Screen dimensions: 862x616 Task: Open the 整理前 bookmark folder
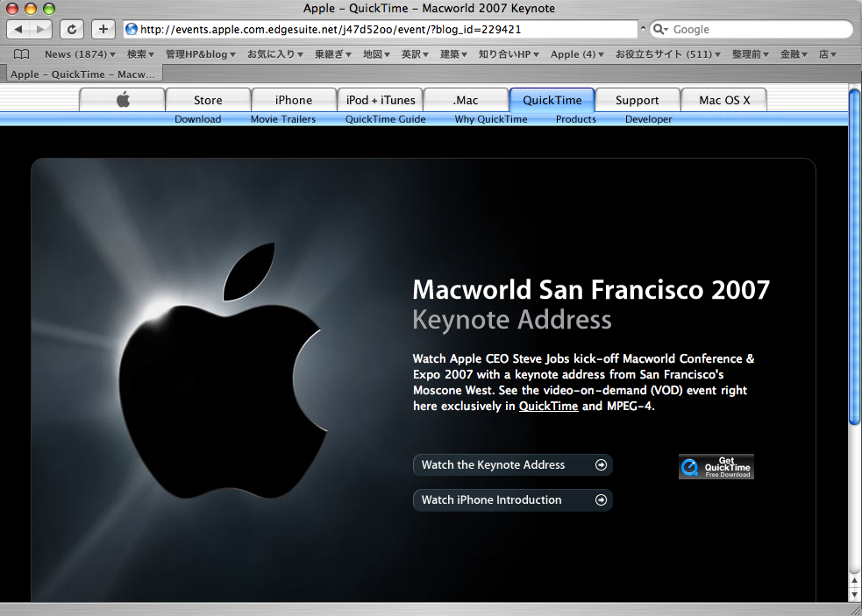pos(751,53)
